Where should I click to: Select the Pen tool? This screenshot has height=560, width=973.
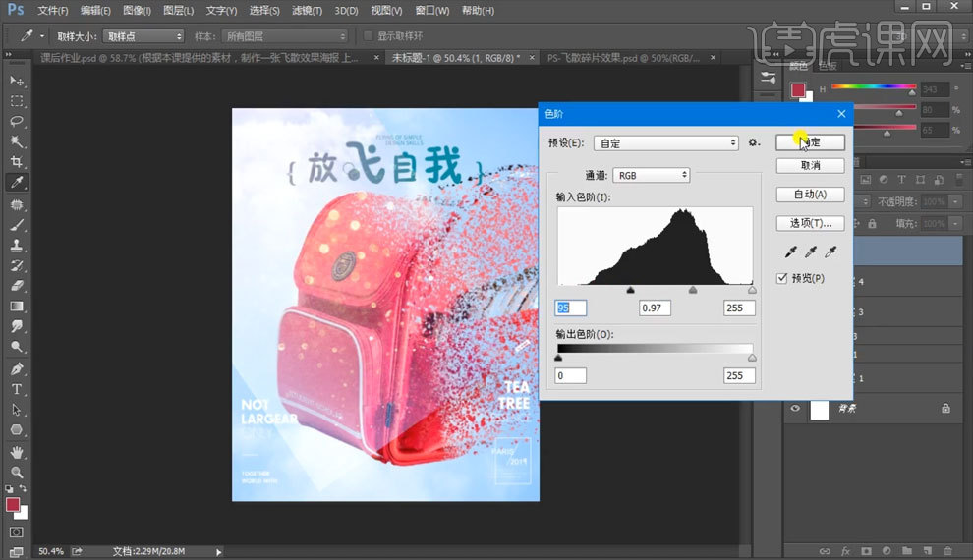pos(17,369)
